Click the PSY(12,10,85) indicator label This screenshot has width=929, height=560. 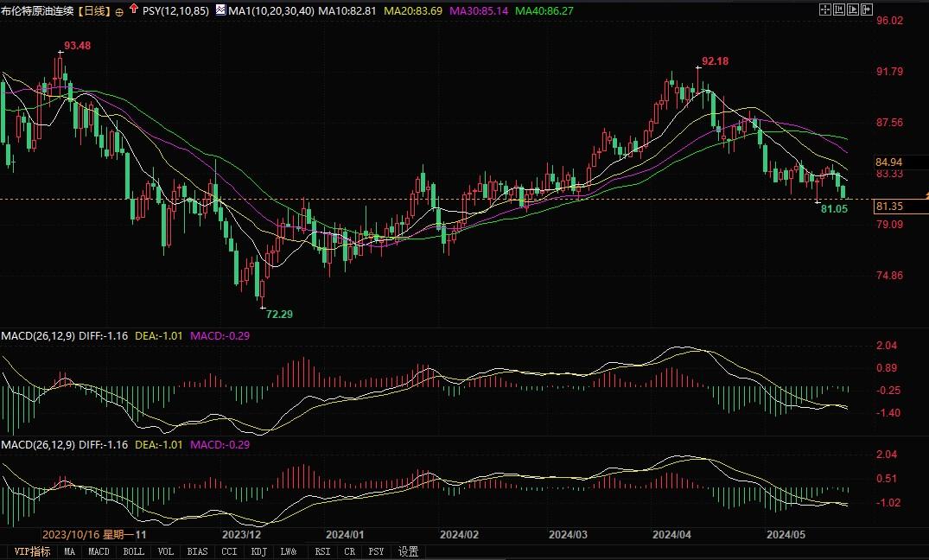(x=176, y=10)
